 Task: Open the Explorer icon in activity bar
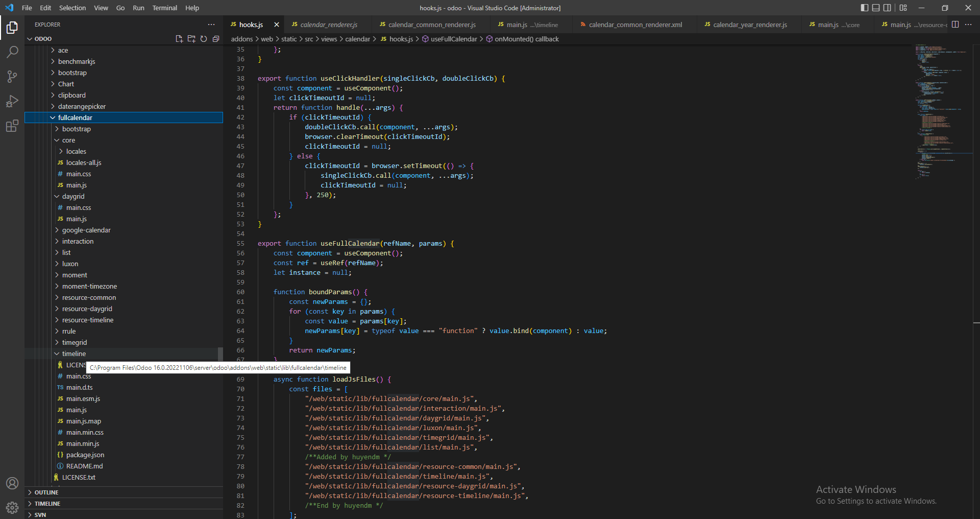click(12, 28)
